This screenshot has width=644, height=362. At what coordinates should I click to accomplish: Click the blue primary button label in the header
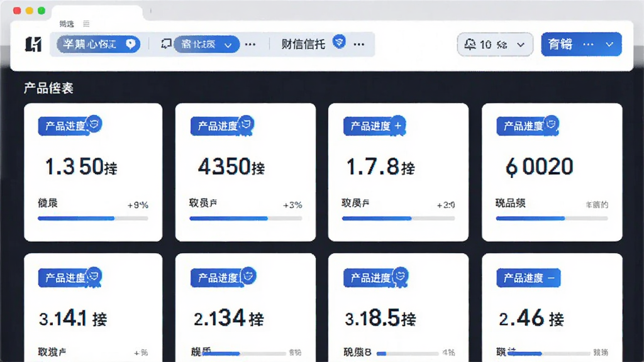pyautogui.click(x=560, y=44)
